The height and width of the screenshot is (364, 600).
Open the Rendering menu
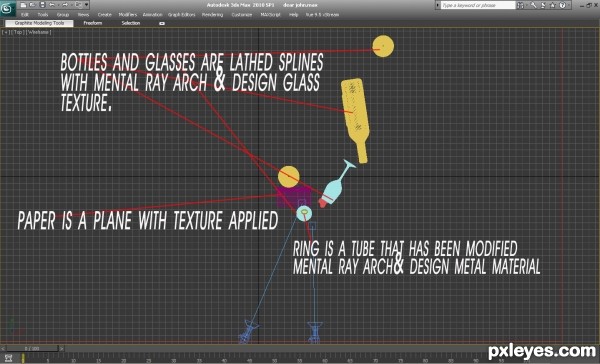point(212,15)
